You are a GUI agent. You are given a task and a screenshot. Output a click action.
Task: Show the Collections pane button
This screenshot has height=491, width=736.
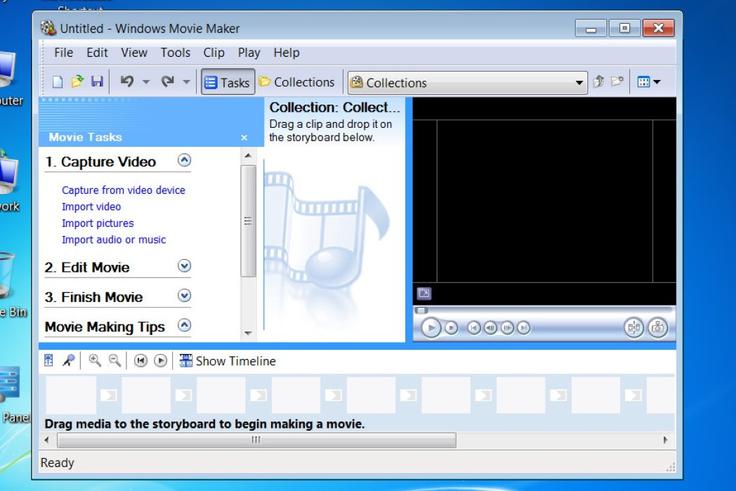297,82
